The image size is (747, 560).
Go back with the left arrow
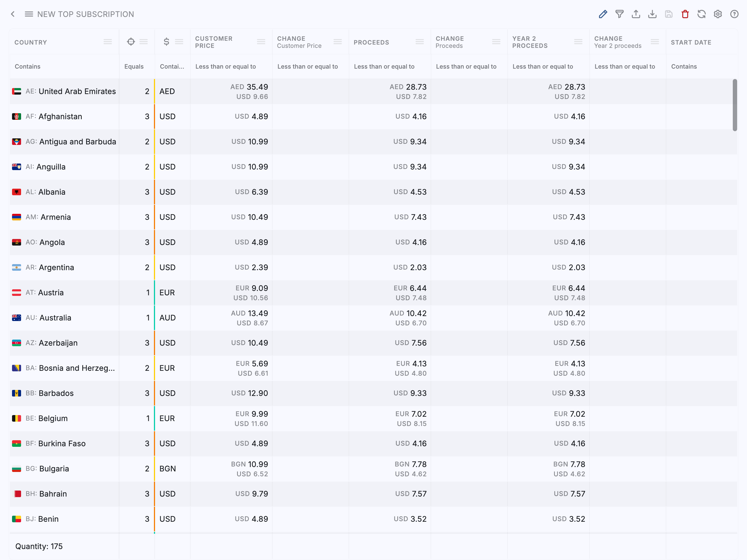[13, 14]
